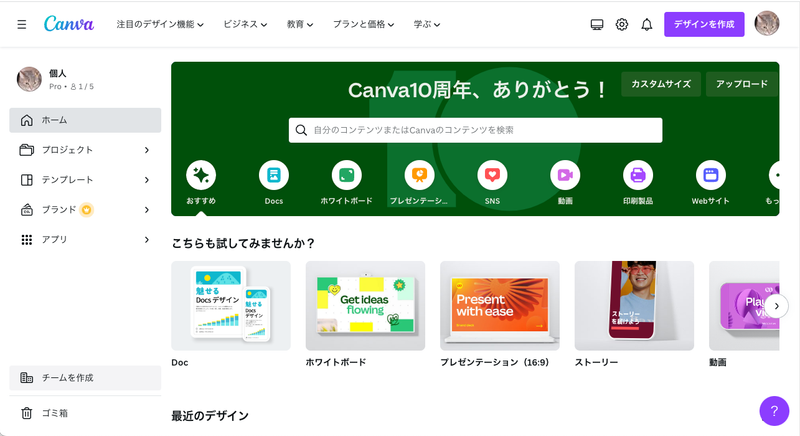
Task: Open ゴミ箱 in the sidebar
Action: (x=85, y=413)
